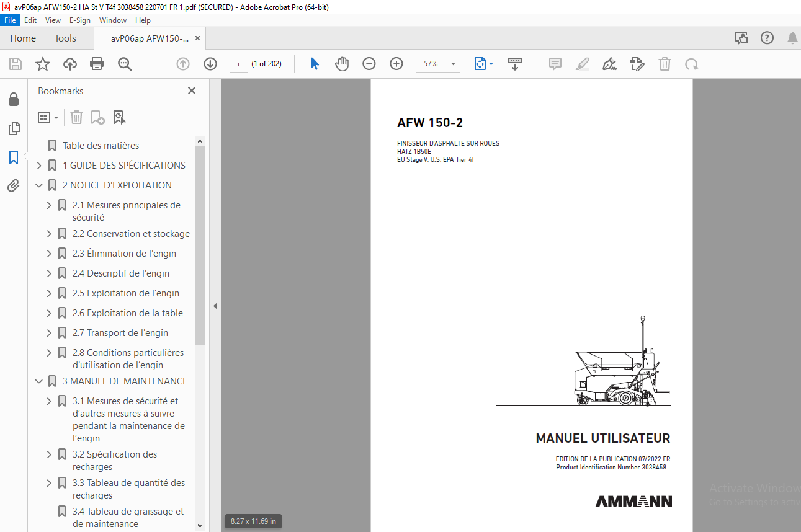
Task: Click the cloud upload icon
Action: coord(70,64)
